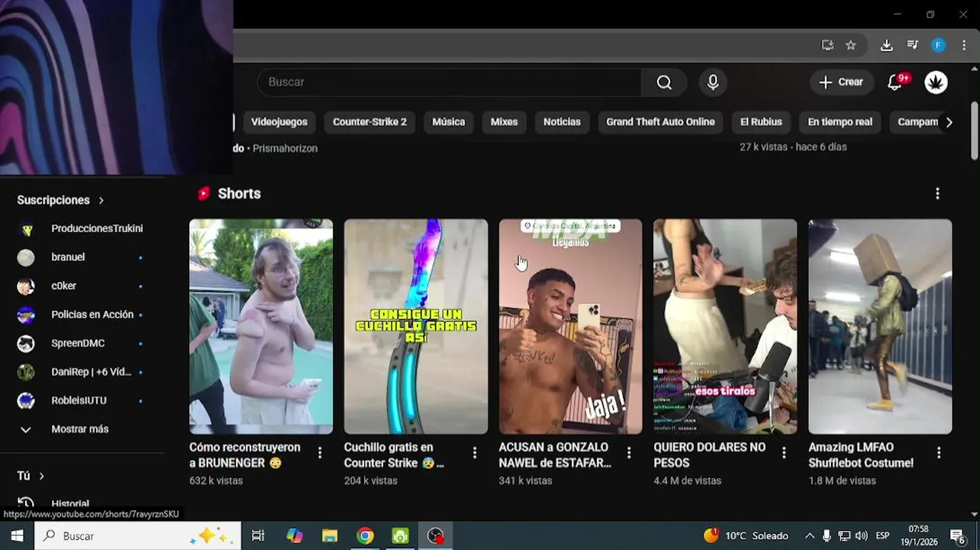Play the QUIERO DOLARES NO PESOS thumbnail
The image size is (980, 550).
[725, 326]
